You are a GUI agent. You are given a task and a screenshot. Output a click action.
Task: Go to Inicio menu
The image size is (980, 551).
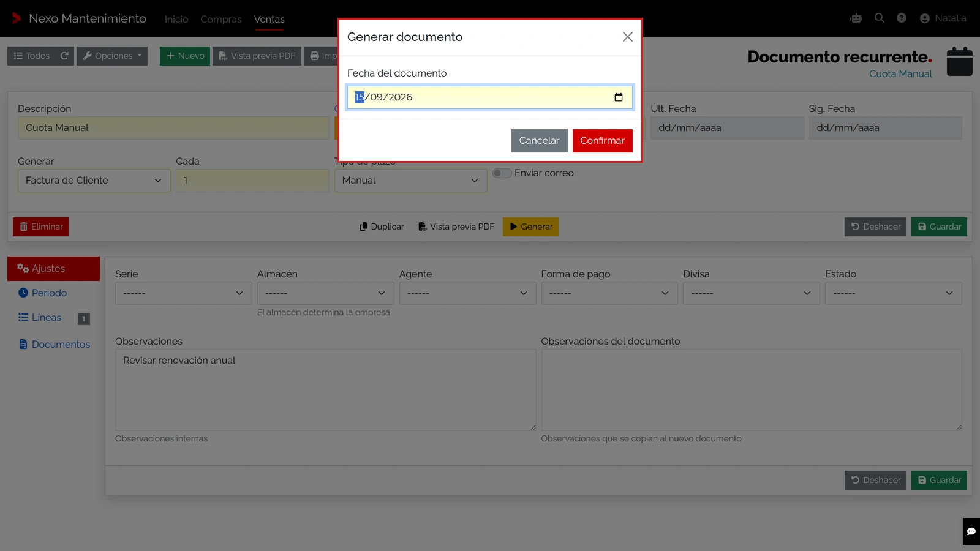[176, 20]
